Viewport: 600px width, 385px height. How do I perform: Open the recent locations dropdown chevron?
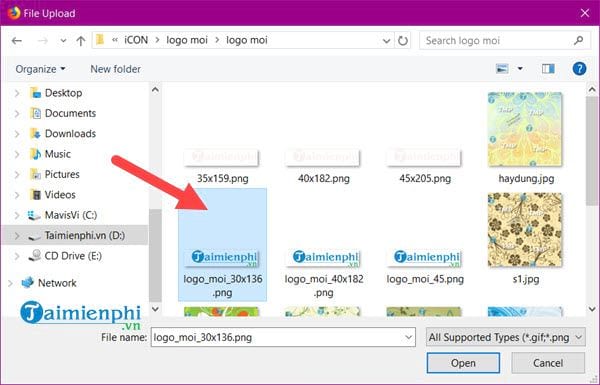(x=63, y=41)
